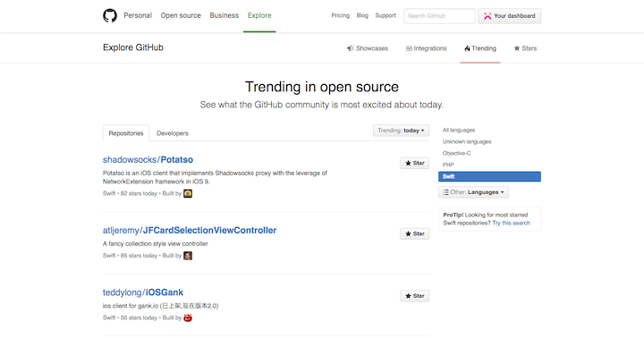Image resolution: width=644 pixels, height=338 pixels.
Task: Click the avatar icon in Your dashboard
Action: 487,16
